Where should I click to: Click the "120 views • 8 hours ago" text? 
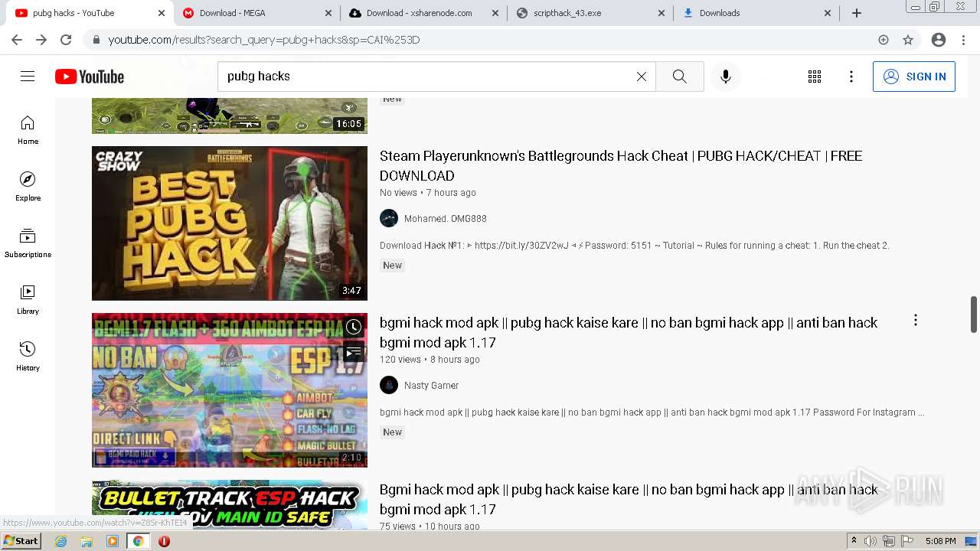(x=430, y=360)
